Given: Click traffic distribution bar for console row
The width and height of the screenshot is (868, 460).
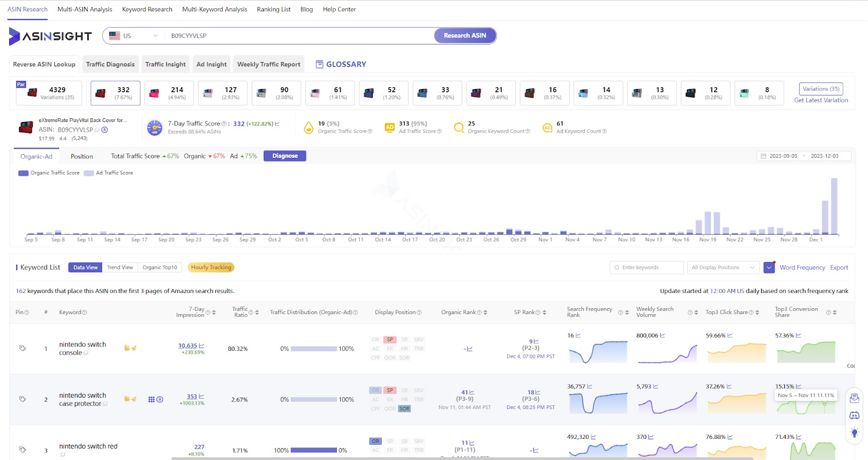Looking at the screenshot, I should pyautogui.click(x=314, y=349).
